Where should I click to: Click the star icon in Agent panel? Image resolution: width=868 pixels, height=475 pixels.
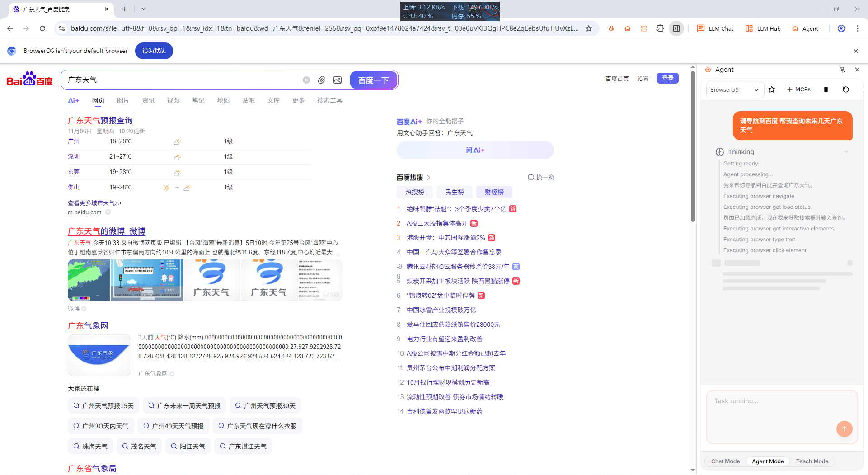pyautogui.click(x=772, y=89)
